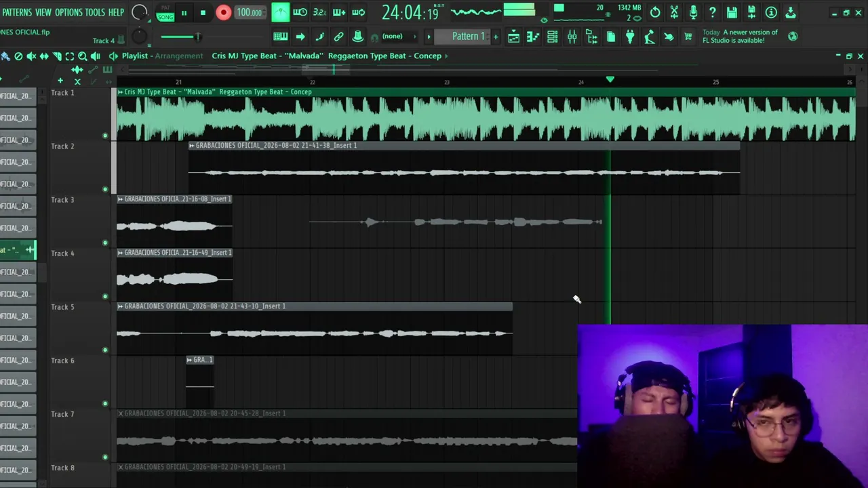
Task: Mute Track 3 using its green dot
Action: pyautogui.click(x=105, y=243)
